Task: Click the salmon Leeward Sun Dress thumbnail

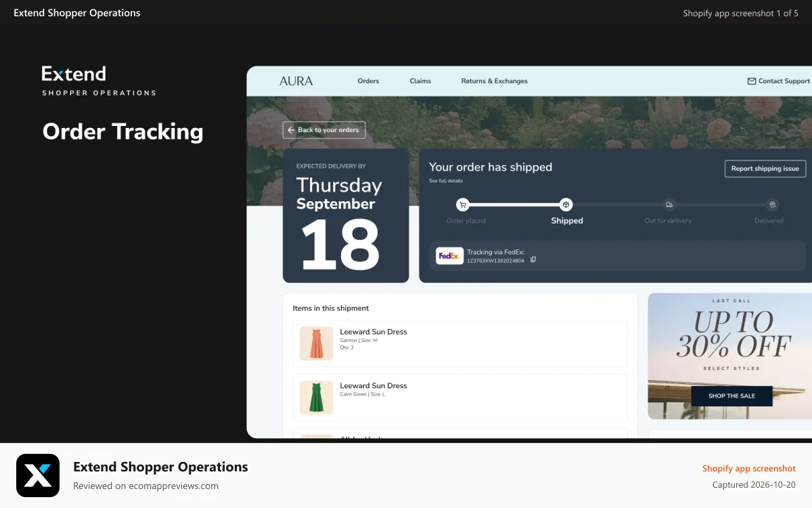Action: (317, 343)
